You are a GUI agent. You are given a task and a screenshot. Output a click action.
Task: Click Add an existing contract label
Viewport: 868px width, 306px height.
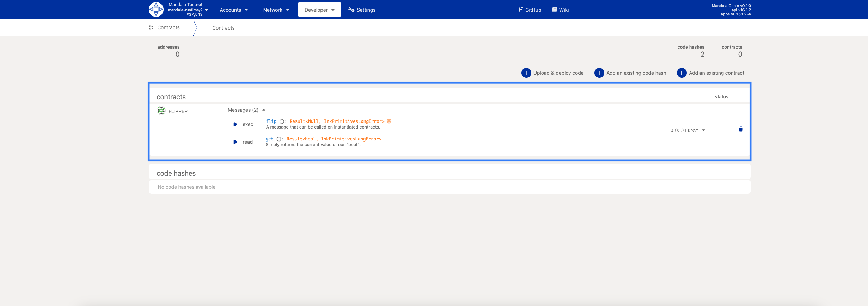(x=717, y=73)
